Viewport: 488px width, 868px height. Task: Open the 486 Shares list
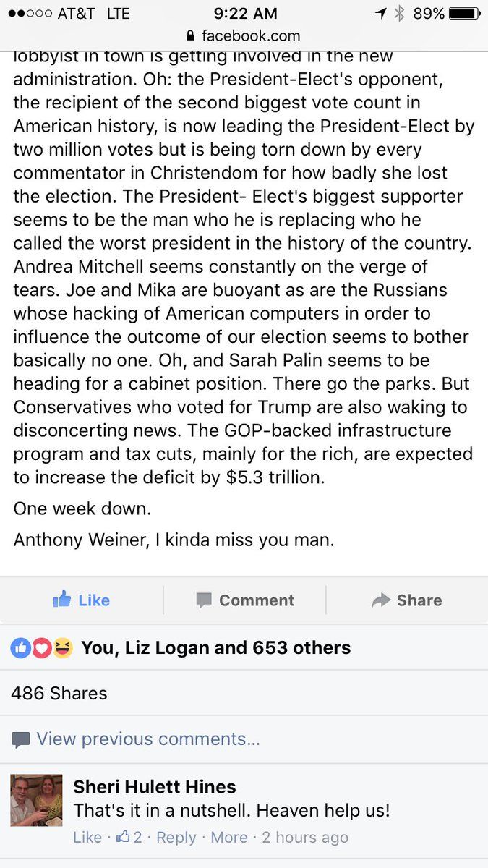pos(59,693)
